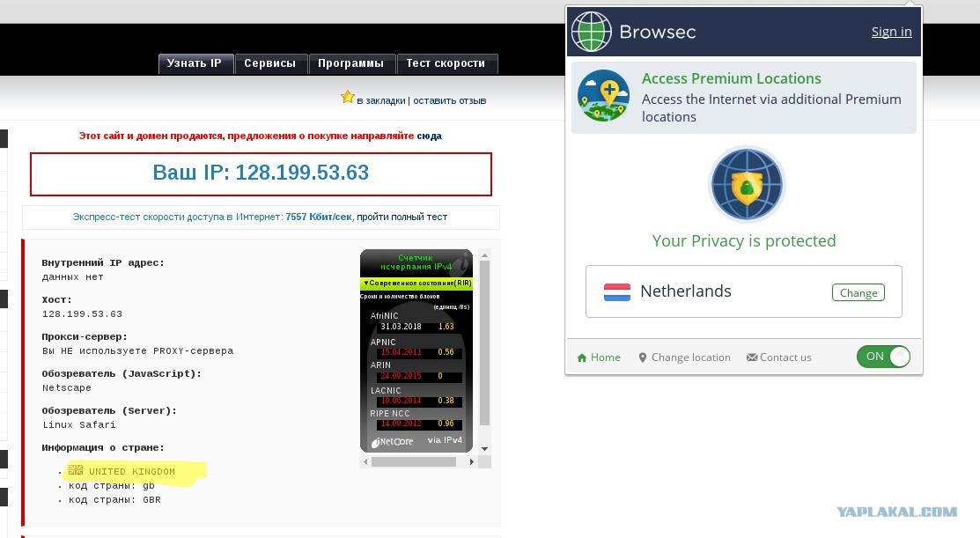Click the horizontal scrollbar left arrow of widget
The height and width of the screenshot is (538, 980).
tap(365, 461)
